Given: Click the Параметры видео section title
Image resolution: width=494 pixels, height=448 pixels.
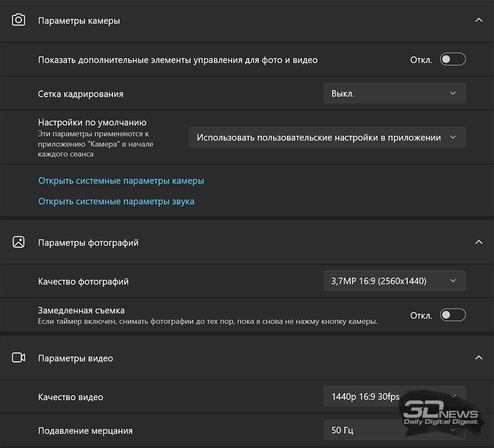Looking at the screenshot, I should [x=75, y=359].
